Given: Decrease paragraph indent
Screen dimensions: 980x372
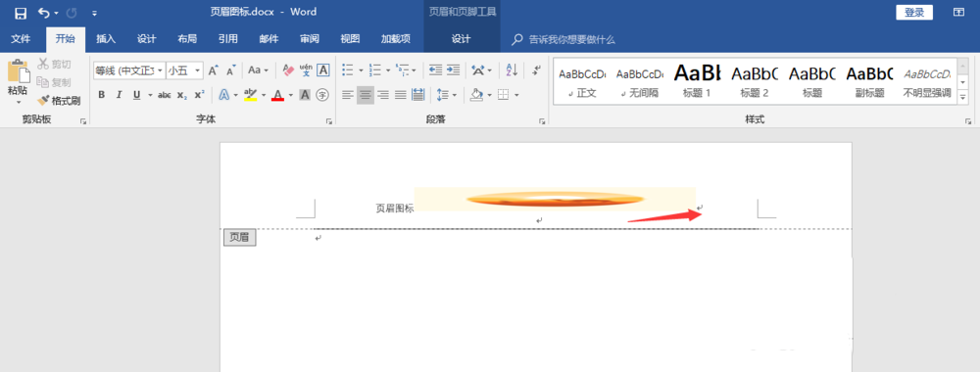Looking at the screenshot, I should 435,70.
